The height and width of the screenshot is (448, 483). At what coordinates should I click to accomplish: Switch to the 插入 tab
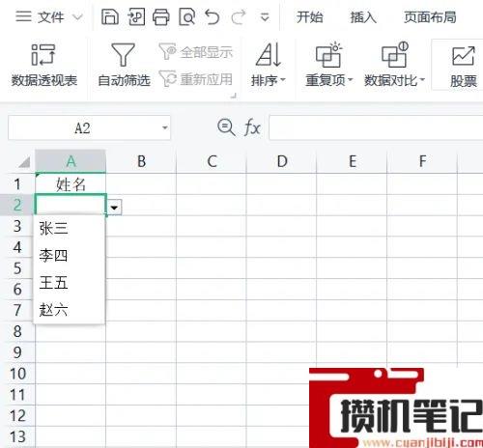tap(363, 16)
